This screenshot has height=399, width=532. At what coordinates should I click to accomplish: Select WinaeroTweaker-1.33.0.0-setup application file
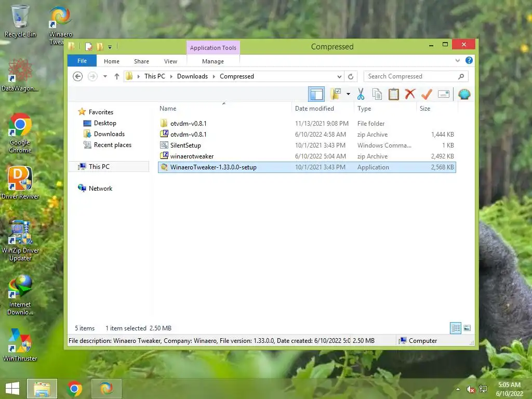307,167
